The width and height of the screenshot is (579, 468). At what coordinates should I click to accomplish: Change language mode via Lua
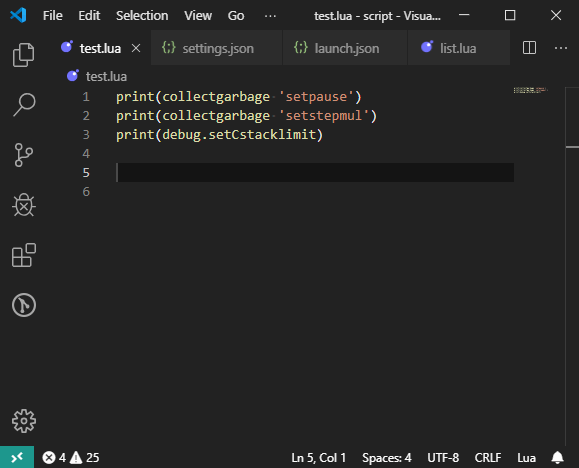pyautogui.click(x=526, y=458)
